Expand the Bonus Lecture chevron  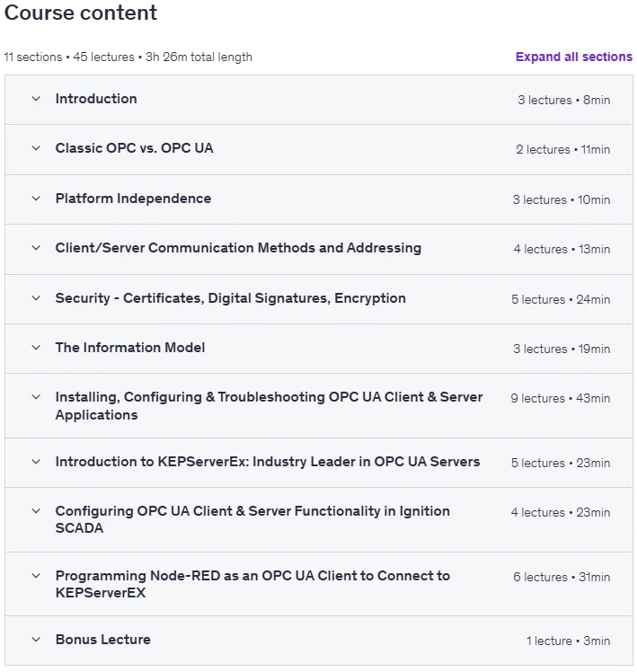click(x=36, y=640)
